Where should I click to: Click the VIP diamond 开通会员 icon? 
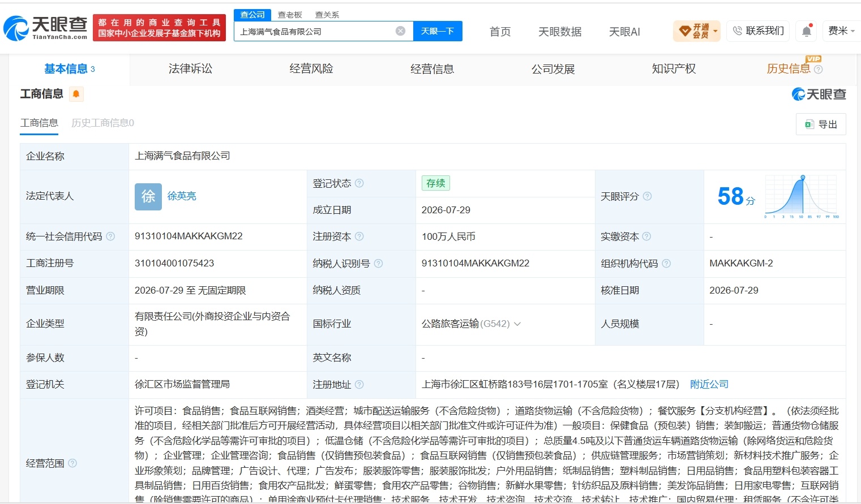pyautogui.click(x=684, y=31)
